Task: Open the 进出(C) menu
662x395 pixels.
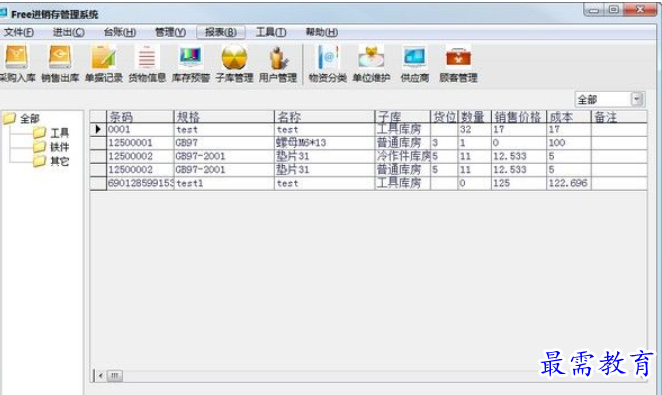Action: click(x=68, y=32)
